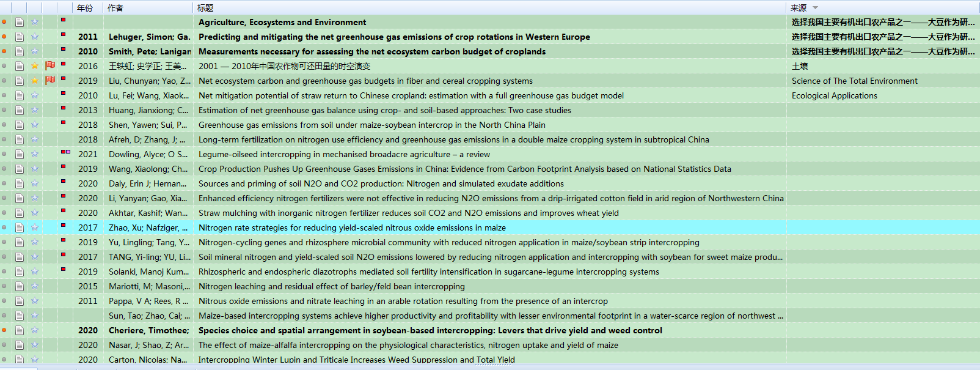This screenshot has width=980, height=370.
Task: Click red tag marker on Solanki 2019 row
Action: (x=63, y=269)
